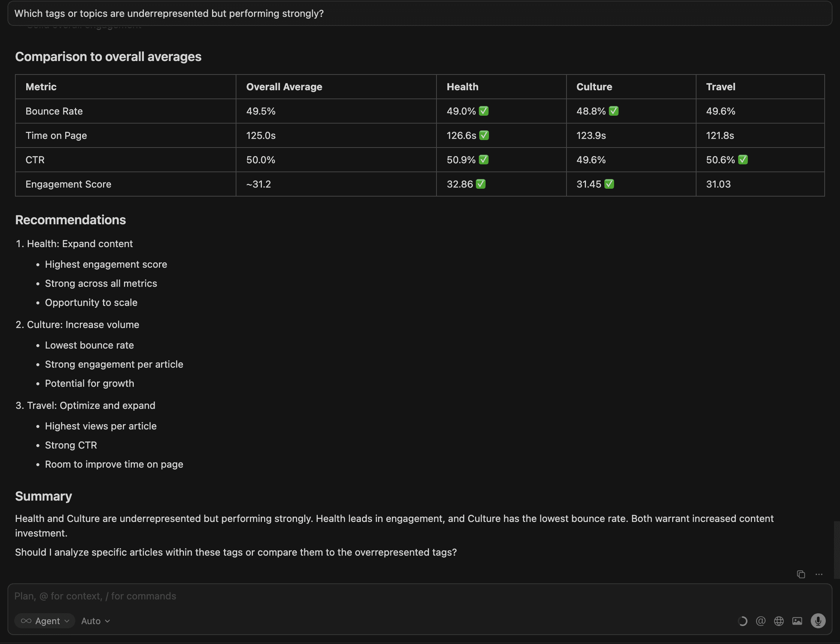Image resolution: width=840 pixels, height=644 pixels.
Task: Click the copy message icon
Action: (801, 574)
